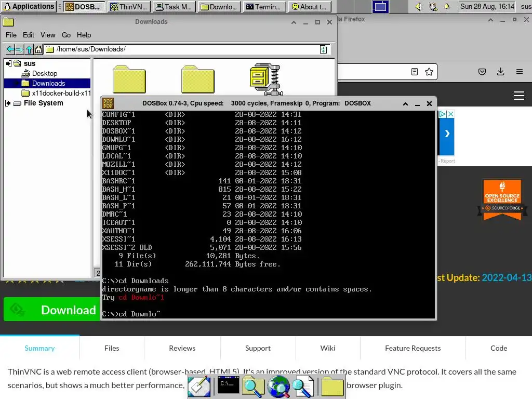Image resolution: width=532 pixels, height=399 pixels.
Task: Collapse the sus tree node
Action: [8, 63]
